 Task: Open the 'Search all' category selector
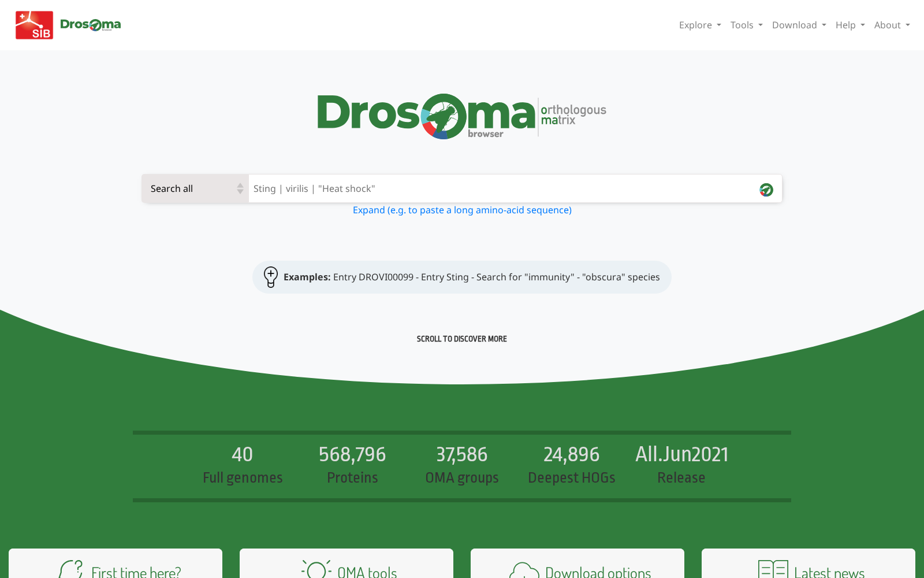(195, 188)
